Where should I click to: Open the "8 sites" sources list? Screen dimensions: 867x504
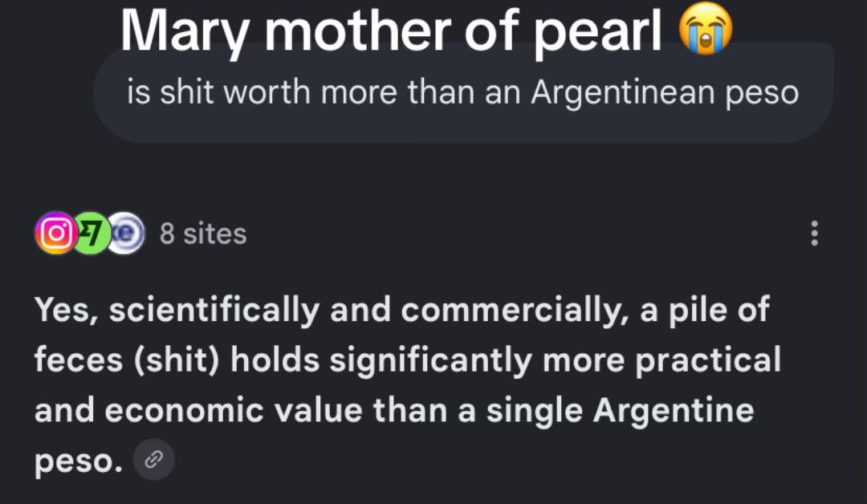[203, 234]
